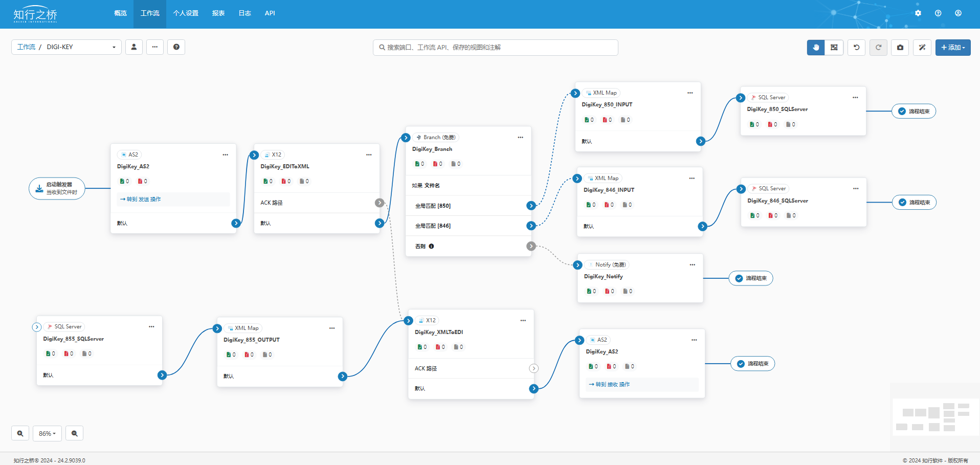Click success count icon on DigiKey_Branch
980x465 pixels.
(x=417, y=164)
